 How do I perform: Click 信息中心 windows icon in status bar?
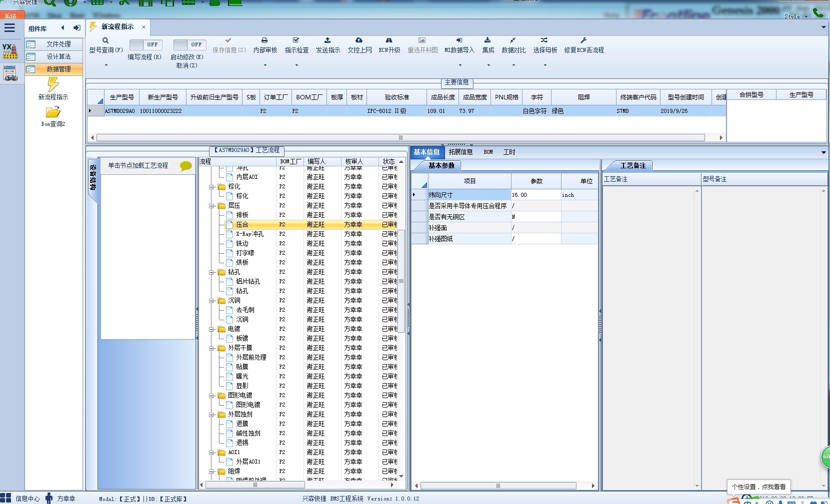(5, 498)
